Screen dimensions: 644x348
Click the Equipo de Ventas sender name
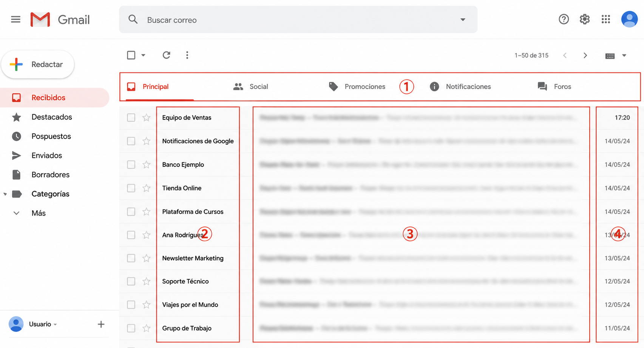tap(187, 118)
